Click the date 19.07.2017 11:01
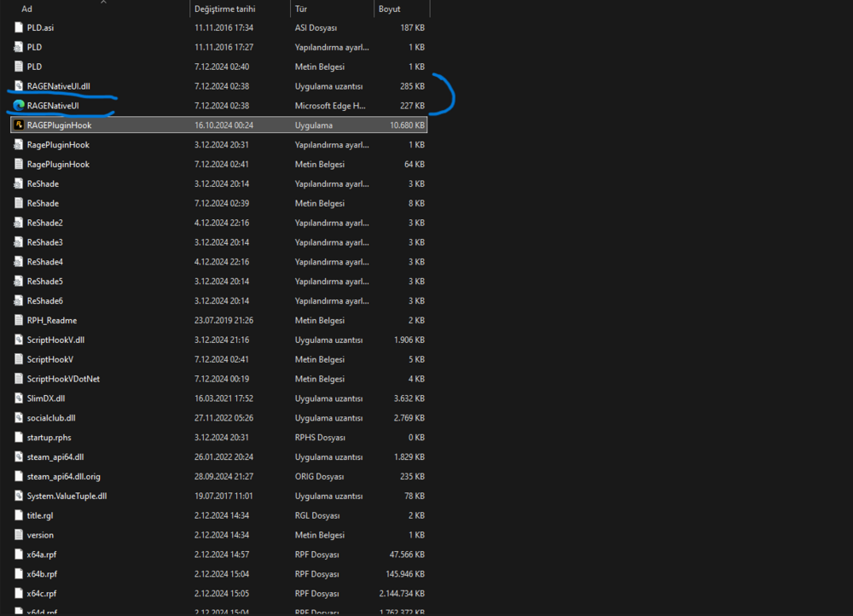 coord(223,496)
